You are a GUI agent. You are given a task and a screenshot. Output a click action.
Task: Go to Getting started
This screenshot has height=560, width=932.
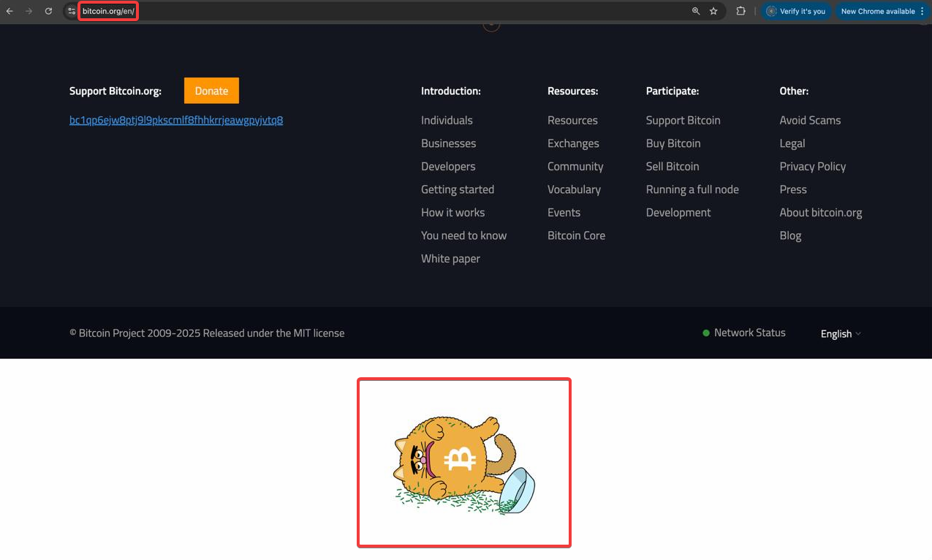point(458,189)
